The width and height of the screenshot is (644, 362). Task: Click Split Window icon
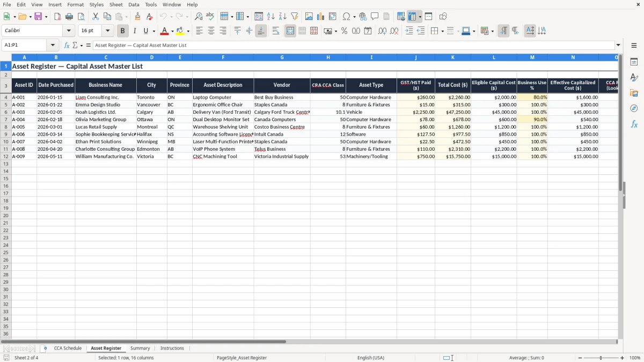[429, 17]
